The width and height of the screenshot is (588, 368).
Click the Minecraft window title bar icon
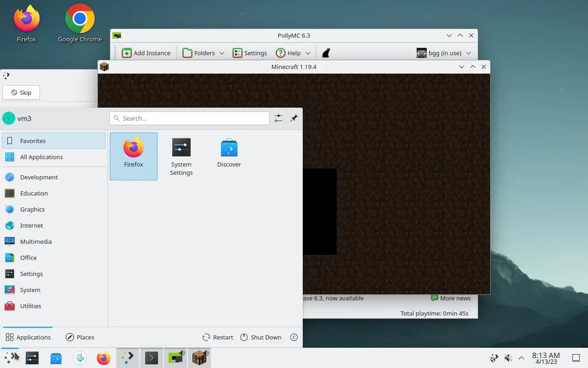(104, 67)
